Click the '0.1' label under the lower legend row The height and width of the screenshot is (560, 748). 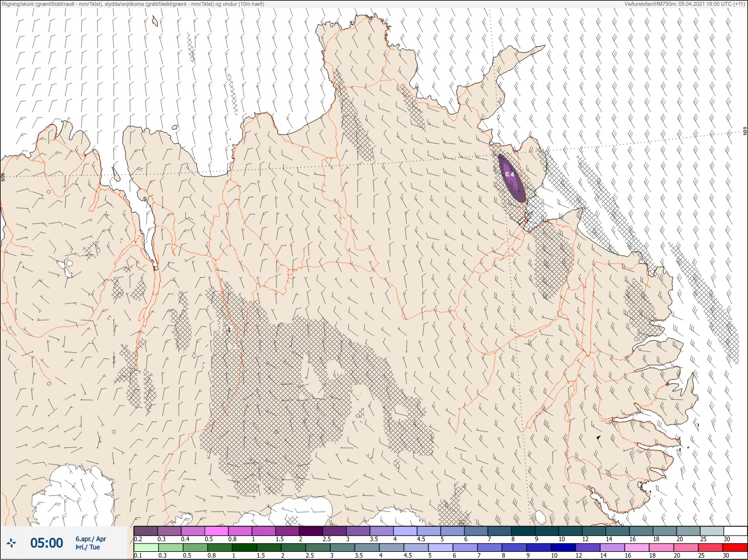point(138,556)
